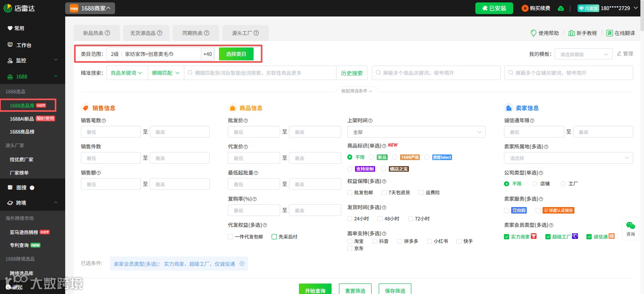644x294 pixels.
Task: Check the 7天包退货 checkbox
Action: pyautogui.click(x=384, y=193)
